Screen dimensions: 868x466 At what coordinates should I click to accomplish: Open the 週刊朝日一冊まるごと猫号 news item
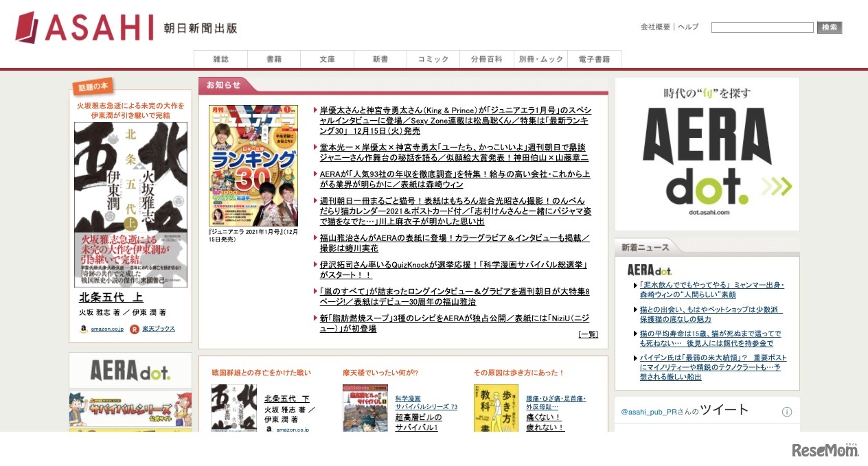click(x=455, y=211)
